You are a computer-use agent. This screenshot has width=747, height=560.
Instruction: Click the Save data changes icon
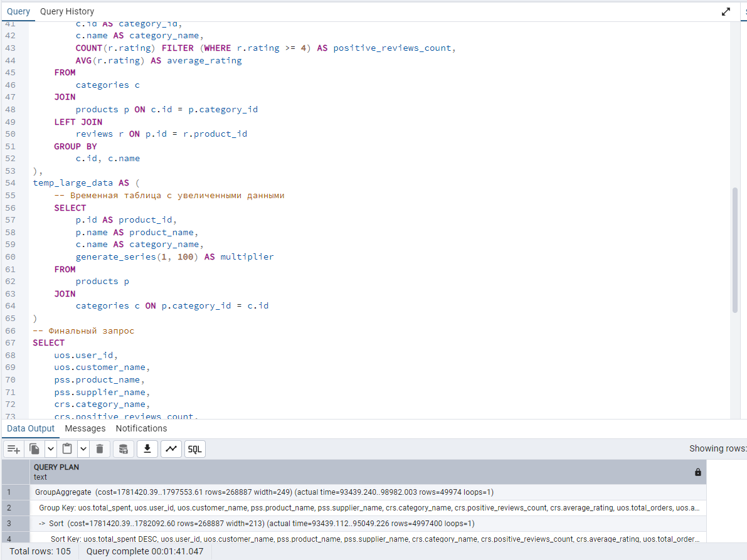coord(124,449)
